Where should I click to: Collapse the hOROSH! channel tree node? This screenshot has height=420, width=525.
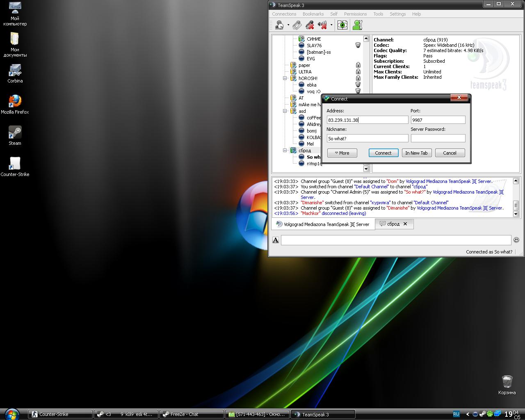pos(285,78)
